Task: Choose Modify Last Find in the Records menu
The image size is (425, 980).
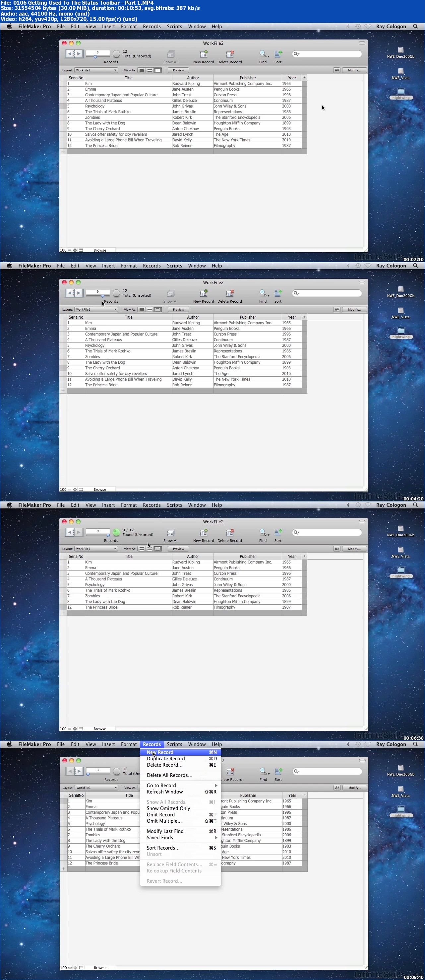Action: point(181,831)
